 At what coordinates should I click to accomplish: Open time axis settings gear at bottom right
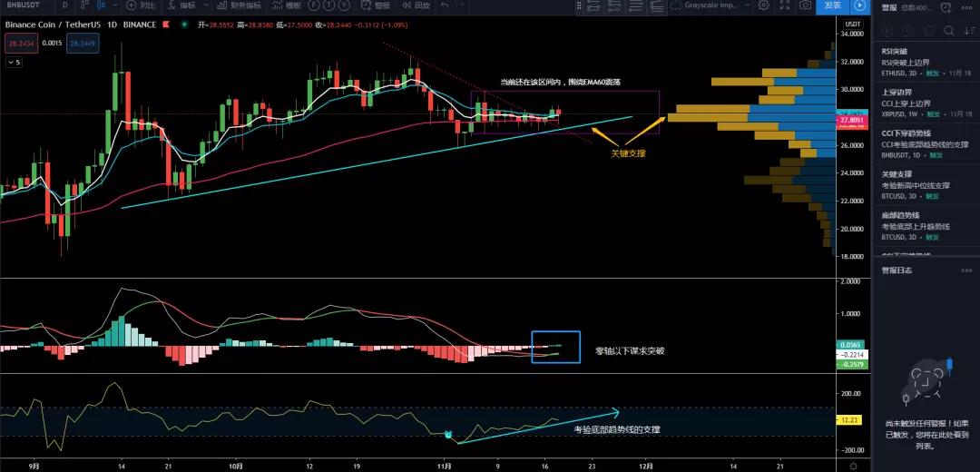[x=853, y=466]
